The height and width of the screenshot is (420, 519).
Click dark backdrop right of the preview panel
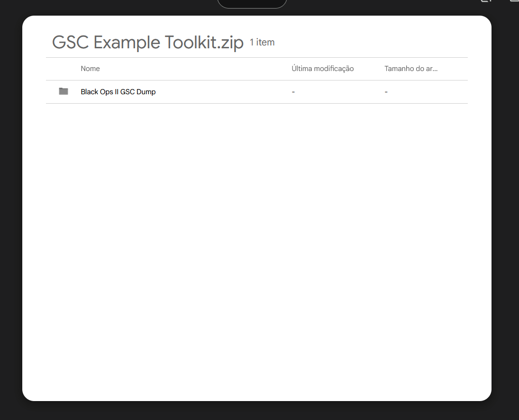tap(505, 208)
